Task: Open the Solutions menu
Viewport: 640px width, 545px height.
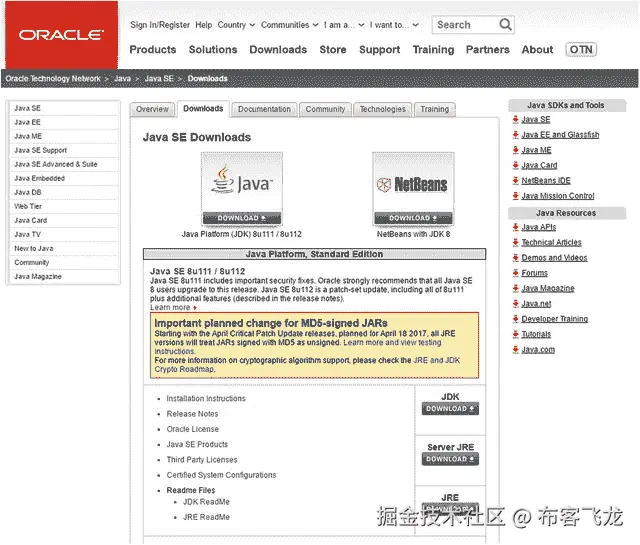Action: tap(213, 49)
